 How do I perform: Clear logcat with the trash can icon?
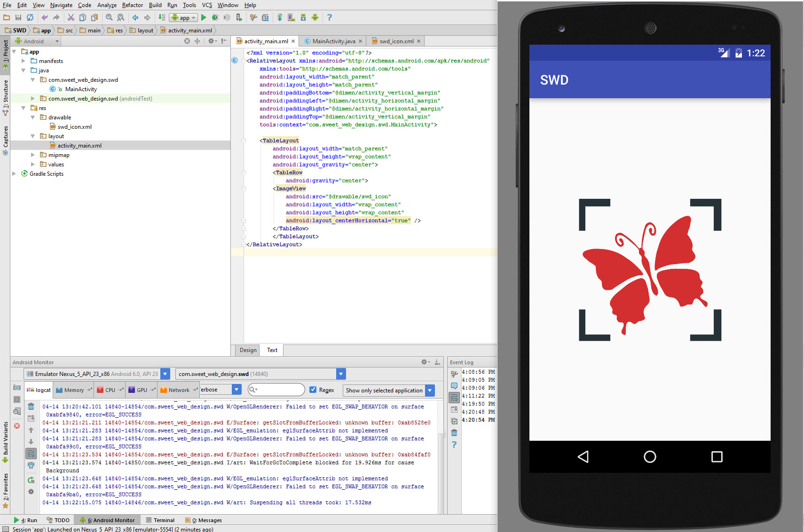tap(31, 406)
